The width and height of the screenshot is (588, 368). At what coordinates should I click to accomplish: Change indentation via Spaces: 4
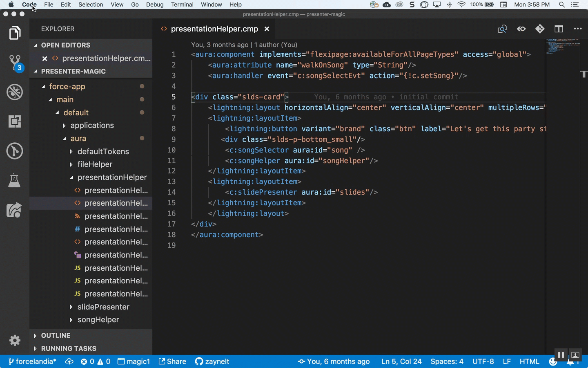(x=447, y=361)
